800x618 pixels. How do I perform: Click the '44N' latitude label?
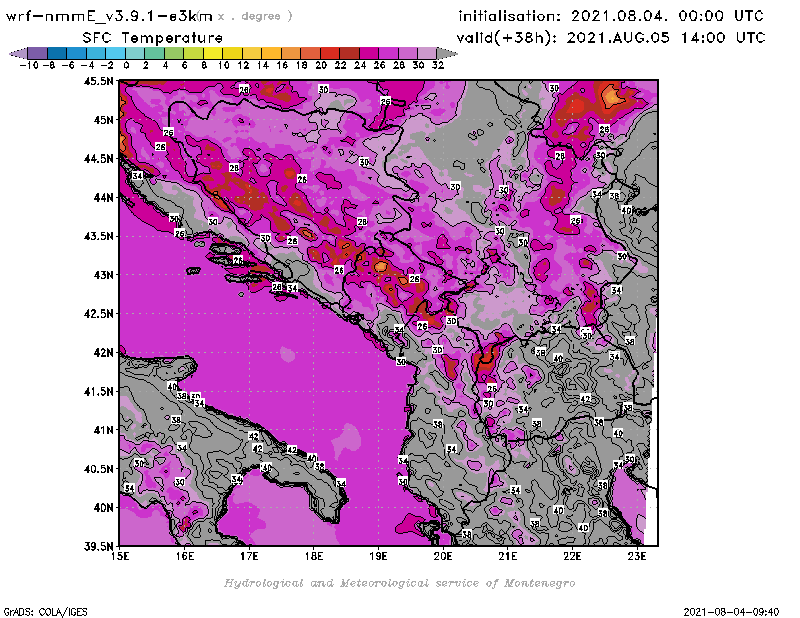[103, 197]
